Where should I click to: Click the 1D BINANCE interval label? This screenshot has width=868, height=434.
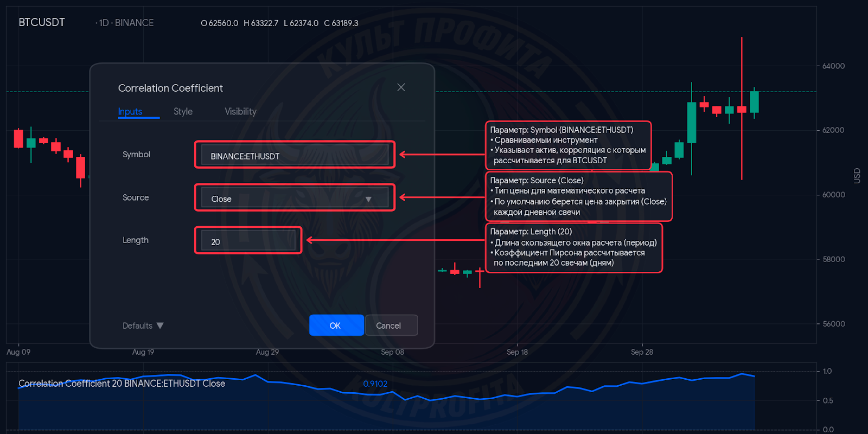pyautogui.click(x=125, y=23)
